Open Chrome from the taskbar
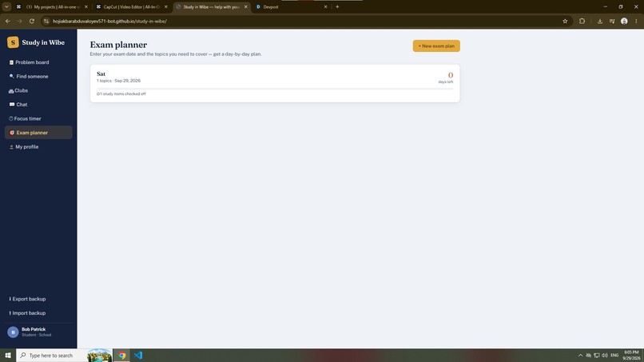 click(x=122, y=356)
